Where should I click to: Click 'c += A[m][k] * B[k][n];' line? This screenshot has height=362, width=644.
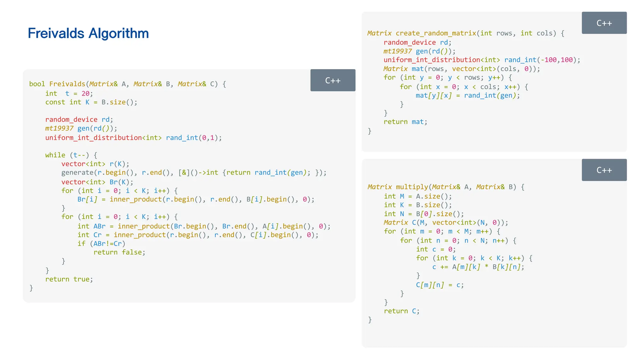coord(478,267)
